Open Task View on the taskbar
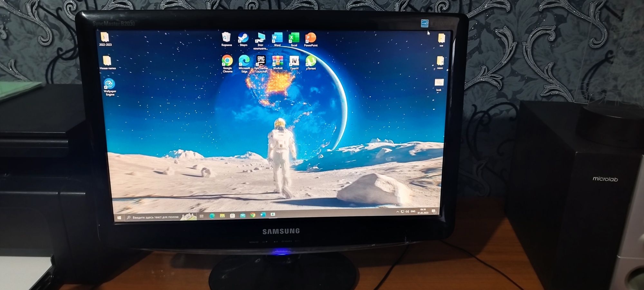The height and width of the screenshot is (290, 644). tap(202, 216)
